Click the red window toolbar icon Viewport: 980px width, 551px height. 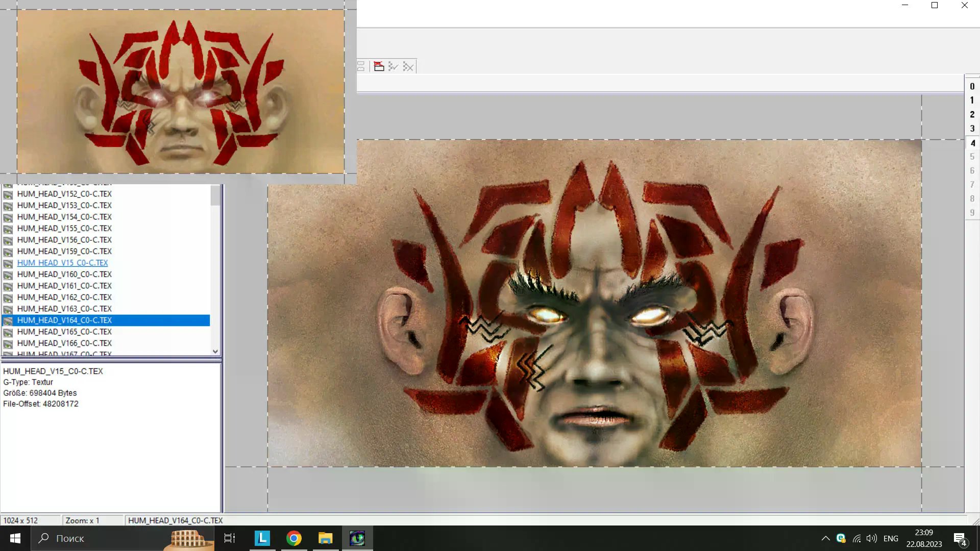[x=379, y=66]
